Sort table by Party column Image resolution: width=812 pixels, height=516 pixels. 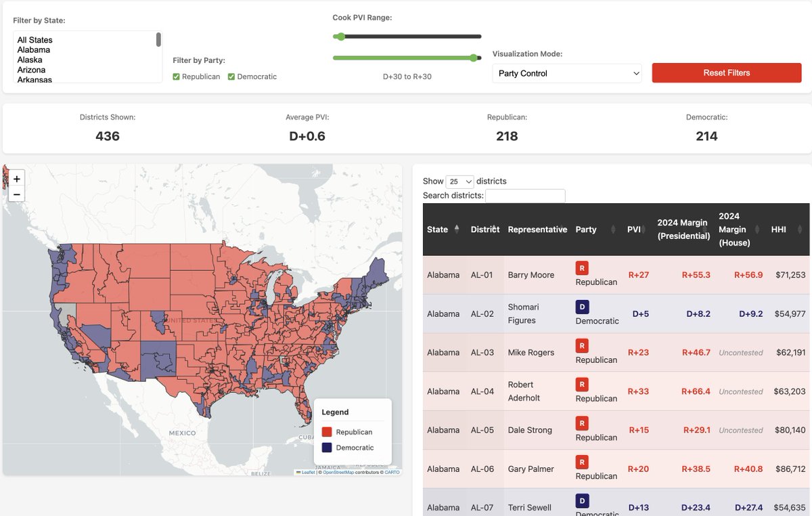pos(596,230)
